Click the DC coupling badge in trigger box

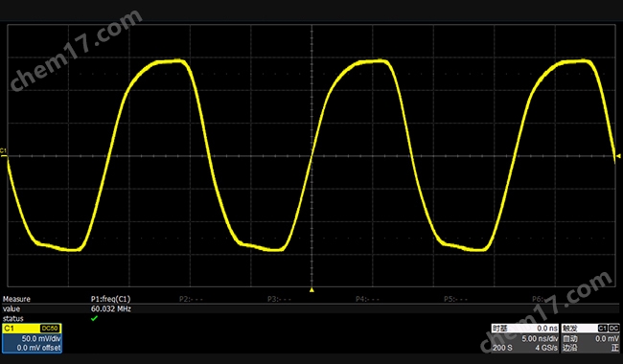[x=613, y=329]
